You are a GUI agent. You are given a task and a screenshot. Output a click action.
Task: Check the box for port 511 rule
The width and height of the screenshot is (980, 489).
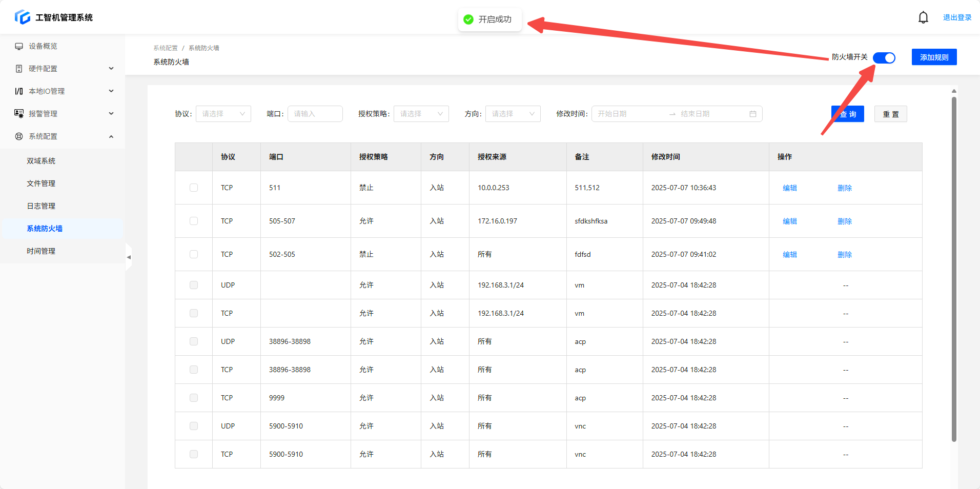click(194, 188)
